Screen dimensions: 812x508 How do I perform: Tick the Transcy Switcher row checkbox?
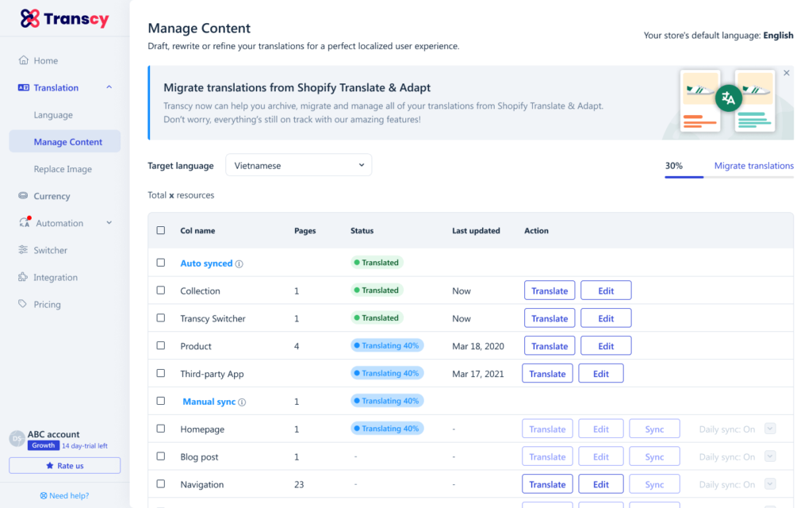pos(161,317)
